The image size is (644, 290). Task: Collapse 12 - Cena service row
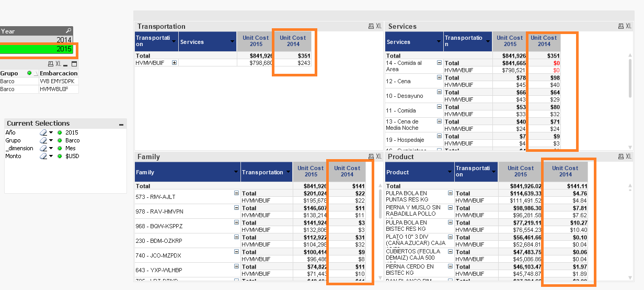pyautogui.click(x=439, y=77)
